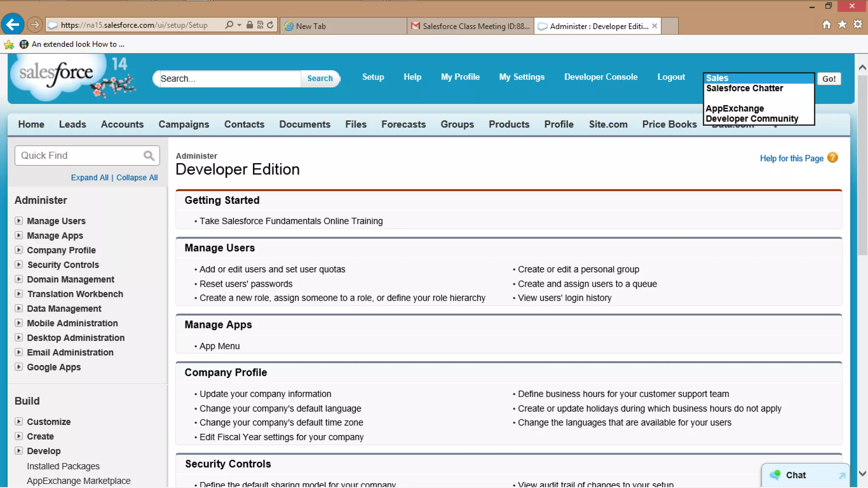The width and height of the screenshot is (868, 488).
Task: Open App Menu link
Action: point(220,346)
